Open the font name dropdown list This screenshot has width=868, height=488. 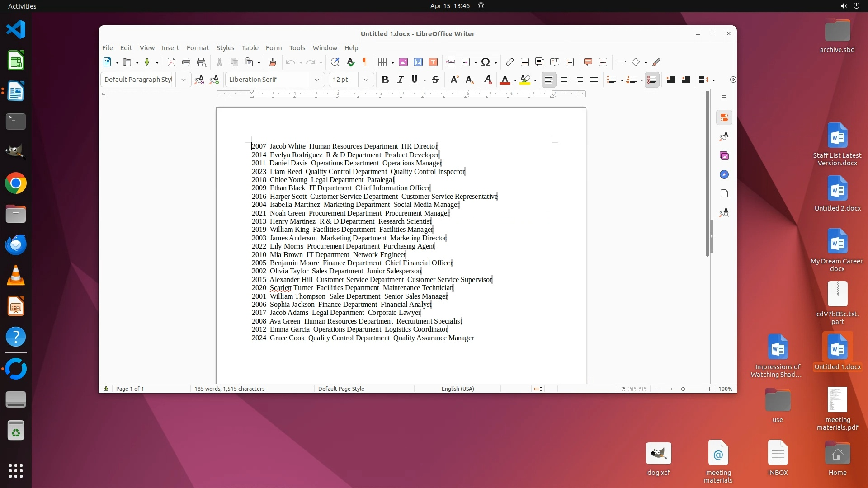[x=316, y=80]
